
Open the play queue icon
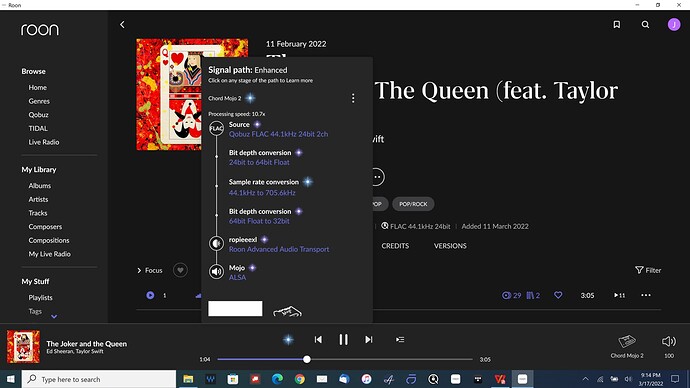pos(400,340)
